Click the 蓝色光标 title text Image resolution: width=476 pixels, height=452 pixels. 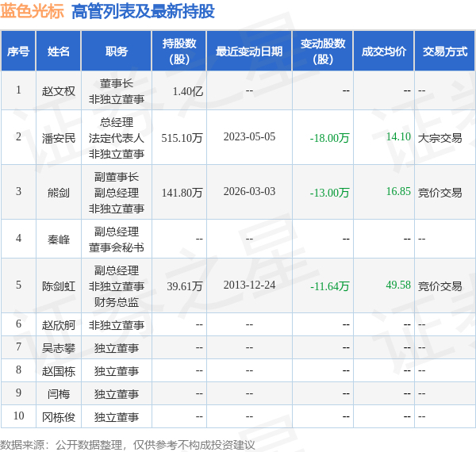33,12
